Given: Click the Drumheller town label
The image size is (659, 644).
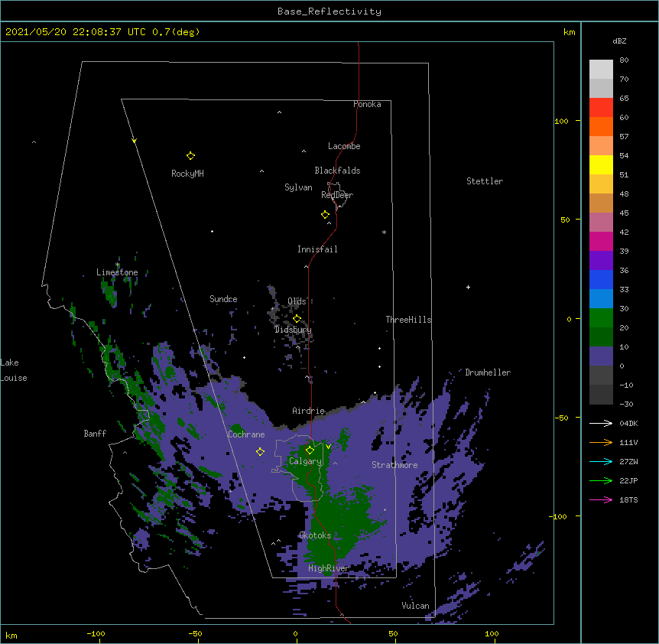Looking at the screenshot, I should click(488, 372).
